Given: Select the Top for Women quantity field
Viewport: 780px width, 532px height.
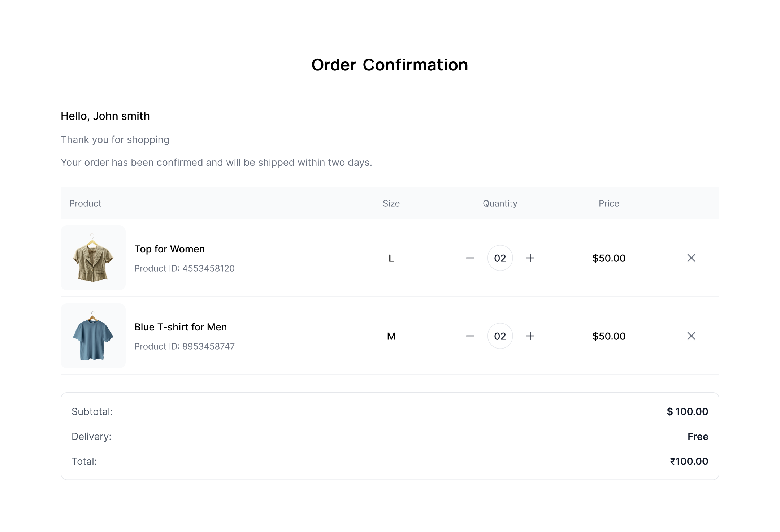Looking at the screenshot, I should pyautogui.click(x=500, y=258).
